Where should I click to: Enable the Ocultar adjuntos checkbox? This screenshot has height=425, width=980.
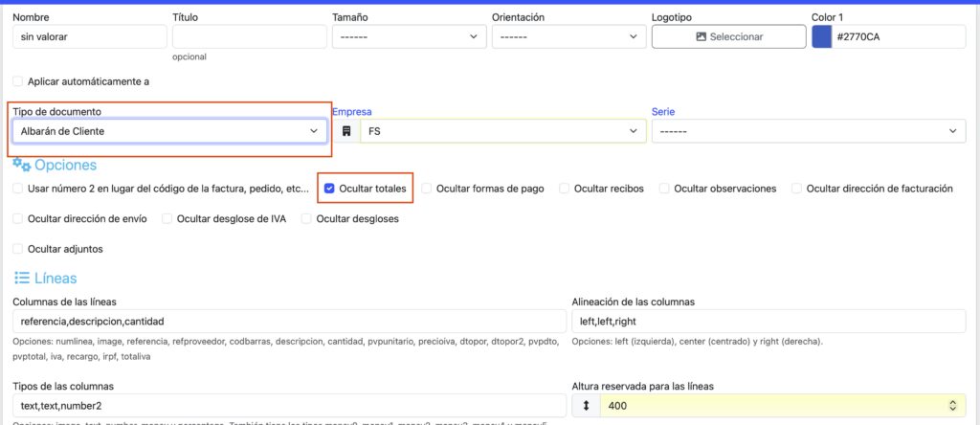coord(19,249)
